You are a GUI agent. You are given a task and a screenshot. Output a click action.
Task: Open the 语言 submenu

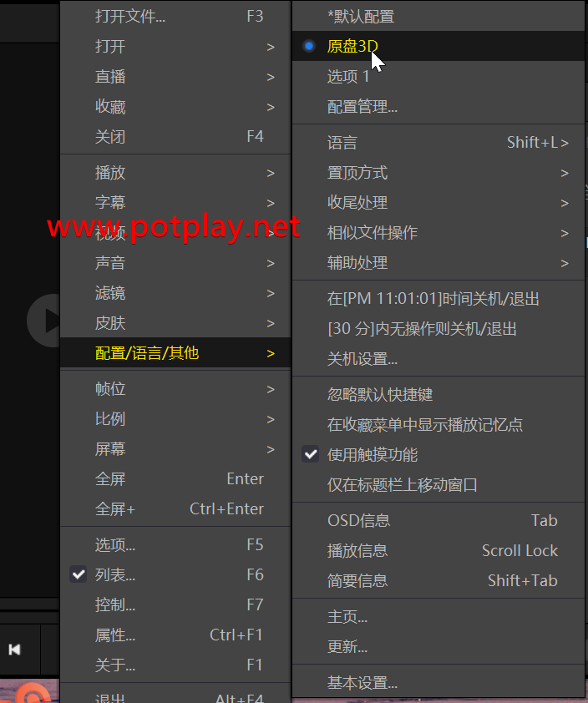pos(438,143)
